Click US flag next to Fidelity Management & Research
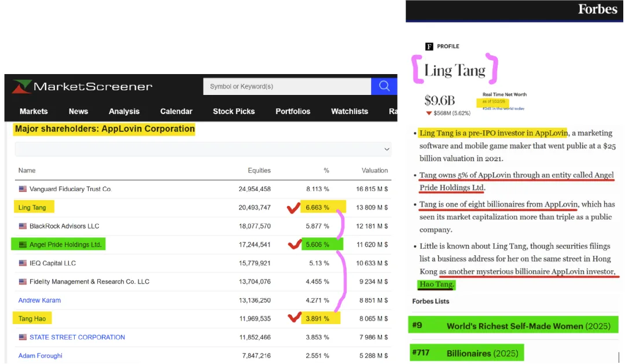The height and width of the screenshot is (364, 625). coord(23,281)
